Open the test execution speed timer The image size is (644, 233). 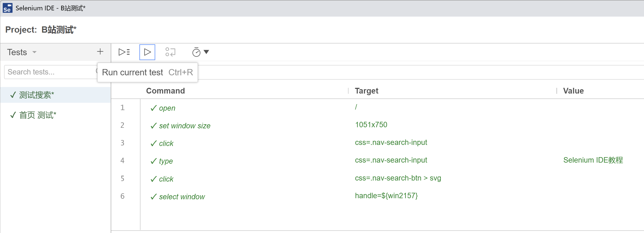[196, 52]
